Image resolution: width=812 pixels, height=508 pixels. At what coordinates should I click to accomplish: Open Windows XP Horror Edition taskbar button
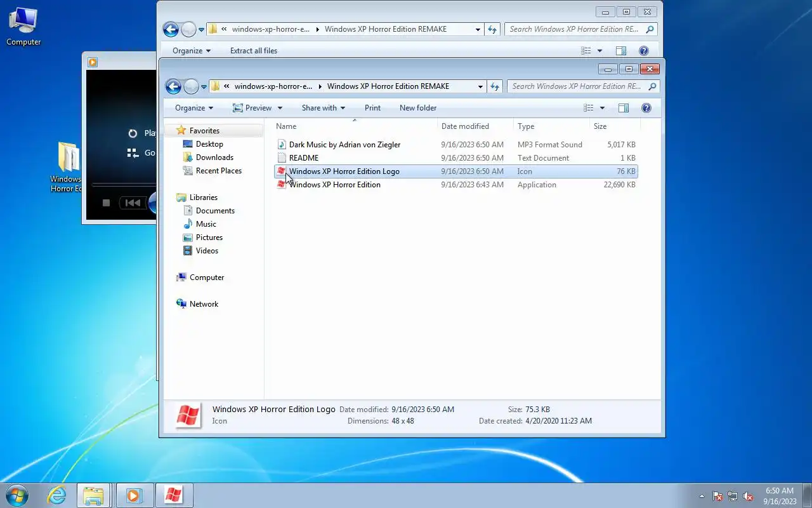tap(174, 495)
